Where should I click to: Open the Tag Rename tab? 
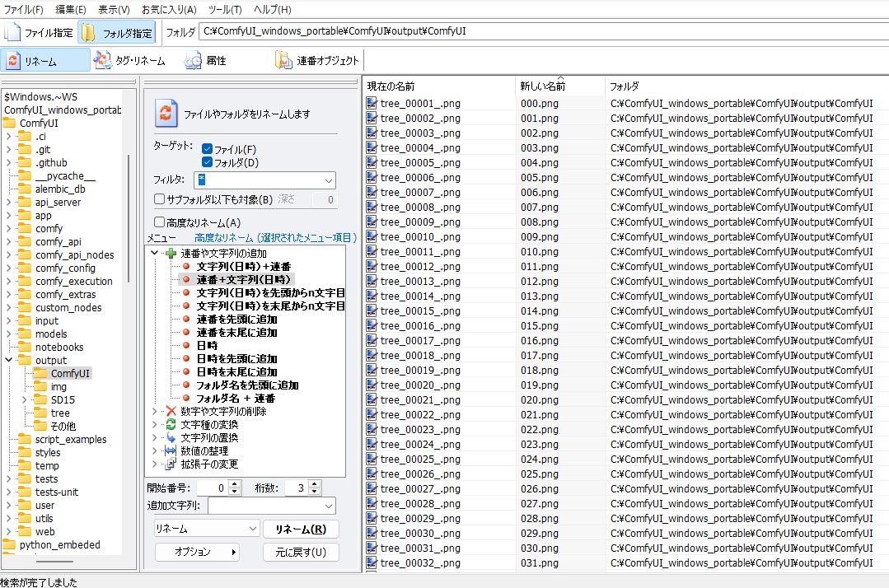pyautogui.click(x=130, y=61)
